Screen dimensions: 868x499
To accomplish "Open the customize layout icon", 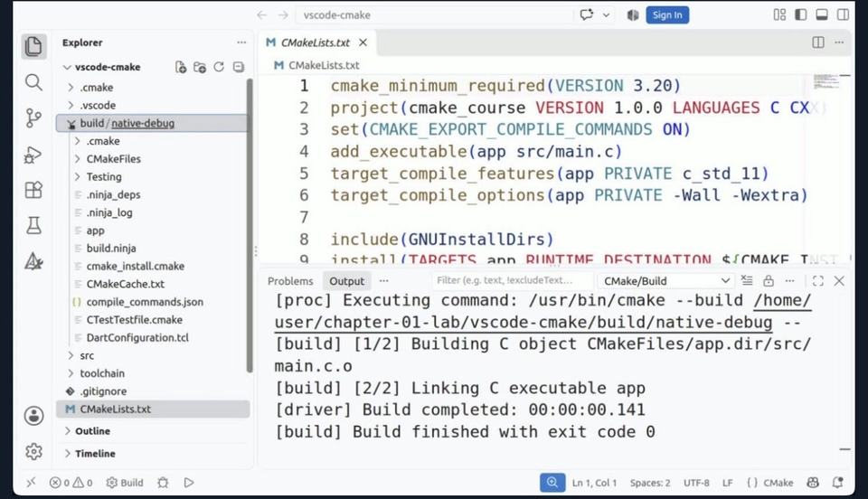I will click(x=779, y=15).
